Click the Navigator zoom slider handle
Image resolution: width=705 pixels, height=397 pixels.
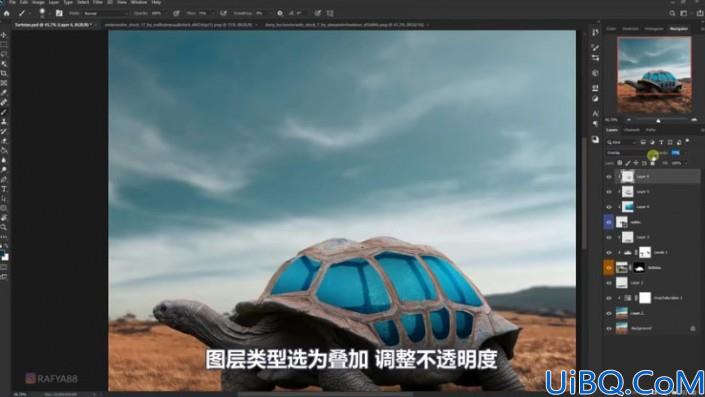coord(658,120)
